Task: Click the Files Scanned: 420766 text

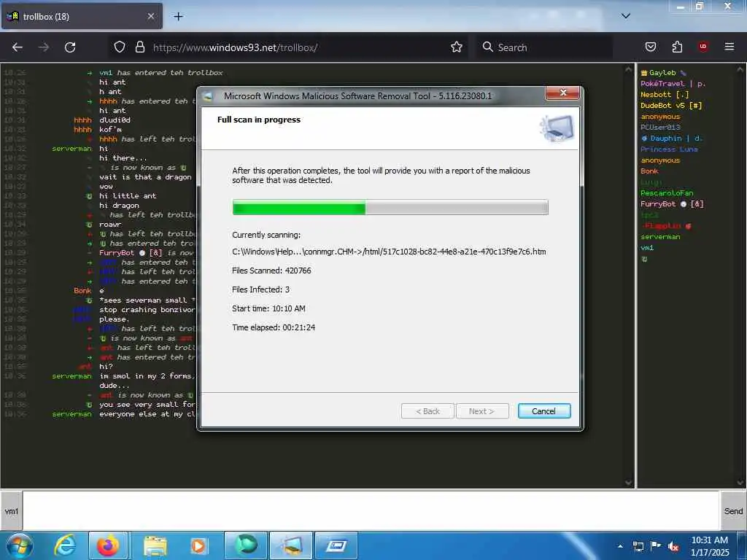Action: [271, 271]
